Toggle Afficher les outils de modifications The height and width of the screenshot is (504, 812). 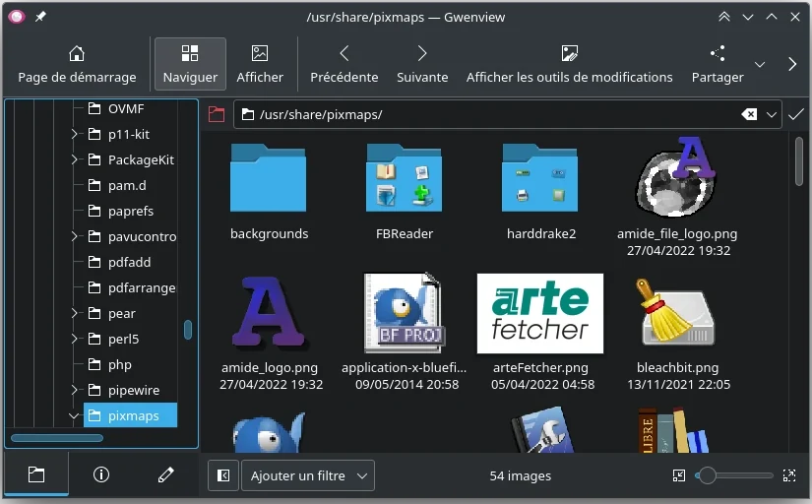click(x=569, y=64)
